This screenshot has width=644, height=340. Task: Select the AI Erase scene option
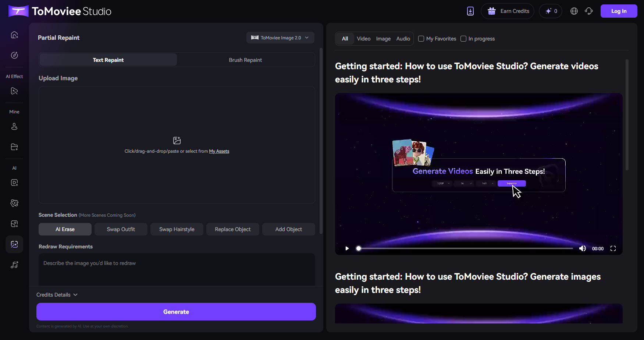[65, 229]
